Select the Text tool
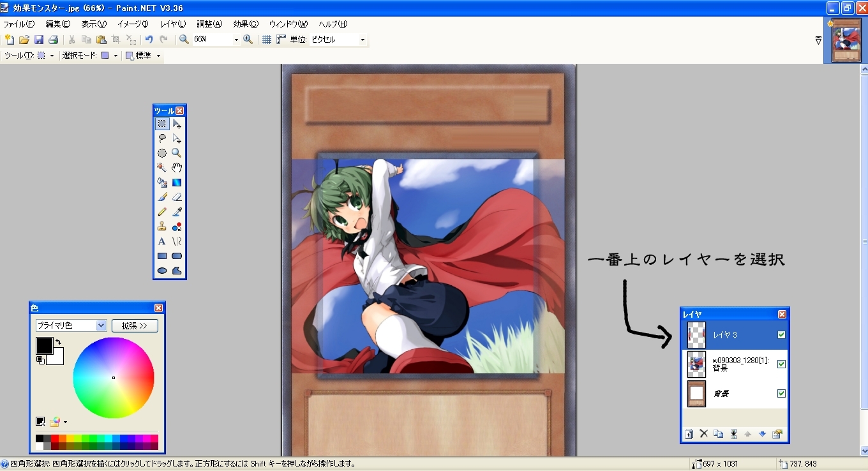Image resolution: width=868 pixels, height=471 pixels. [x=162, y=241]
